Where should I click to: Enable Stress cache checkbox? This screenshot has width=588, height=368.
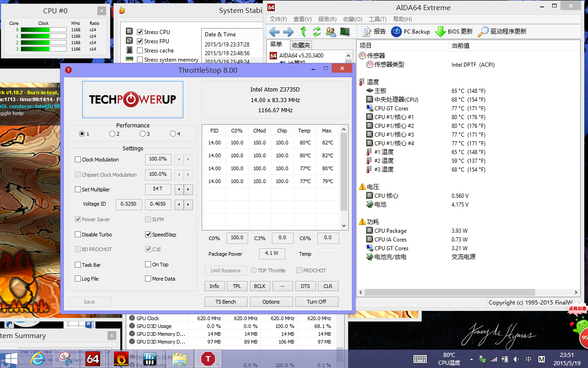coord(140,51)
